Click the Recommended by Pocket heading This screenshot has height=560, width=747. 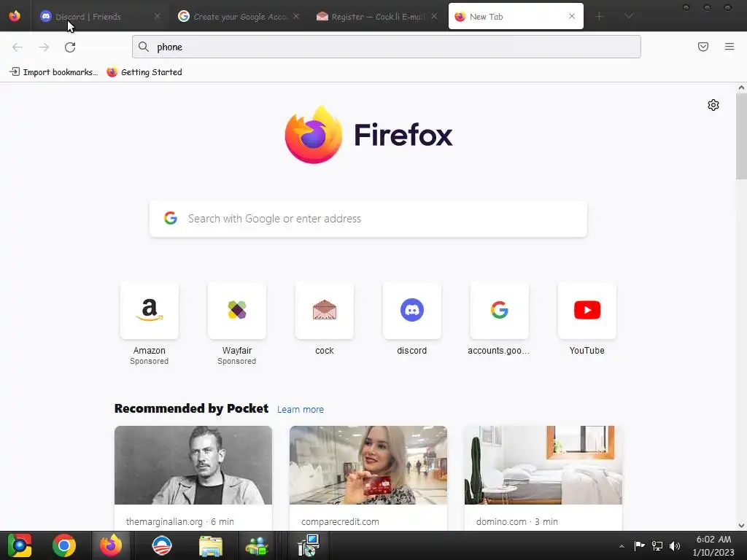coord(192,408)
